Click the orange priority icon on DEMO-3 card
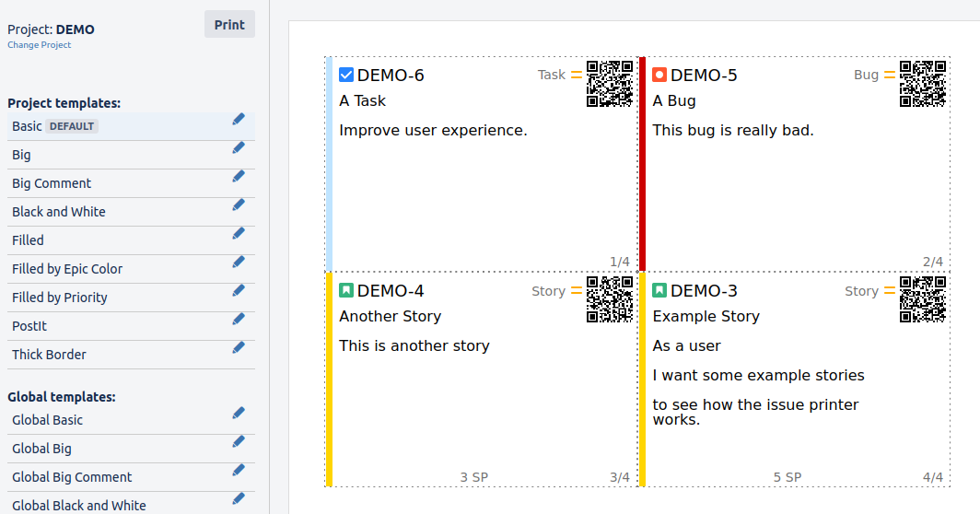 [x=890, y=290]
